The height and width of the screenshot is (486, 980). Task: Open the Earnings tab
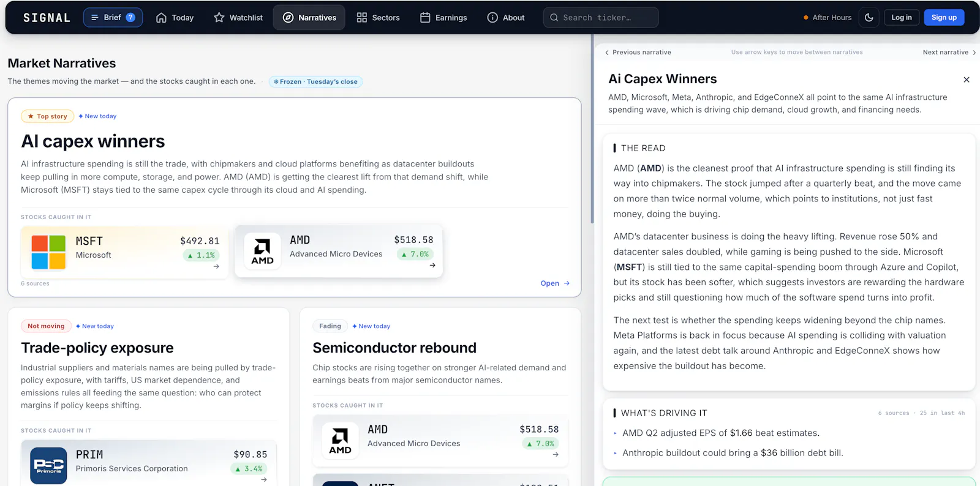coord(443,18)
